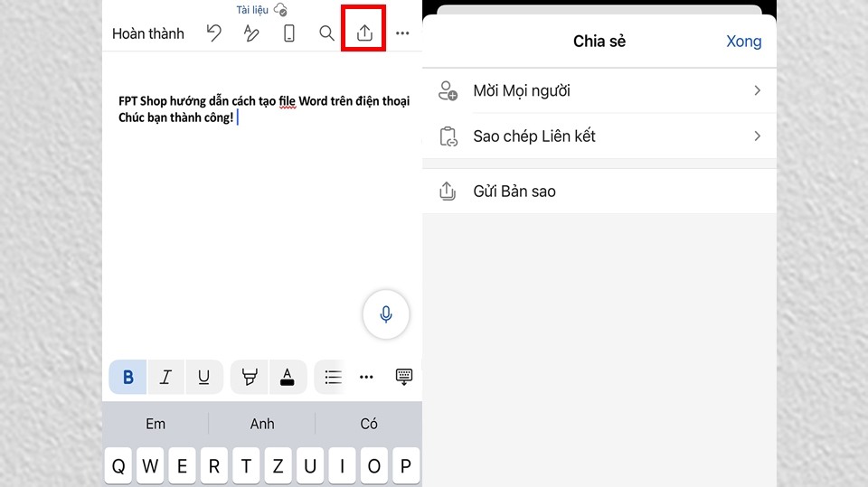Tap the copy link clipboard icon

point(448,136)
